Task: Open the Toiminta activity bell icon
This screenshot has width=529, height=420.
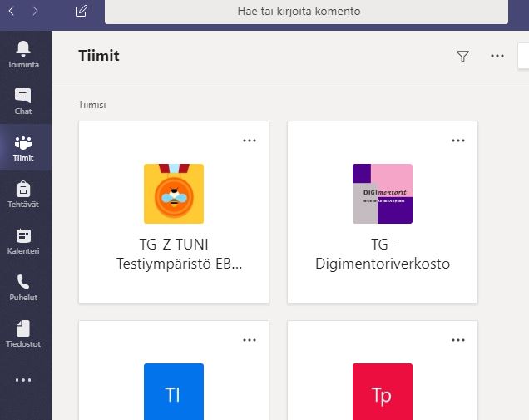Action: click(x=23, y=53)
